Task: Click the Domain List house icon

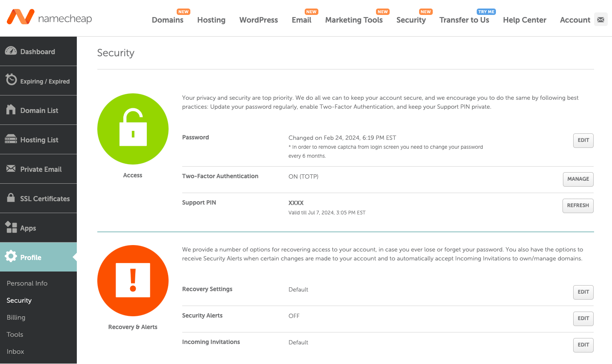Action: tap(11, 110)
